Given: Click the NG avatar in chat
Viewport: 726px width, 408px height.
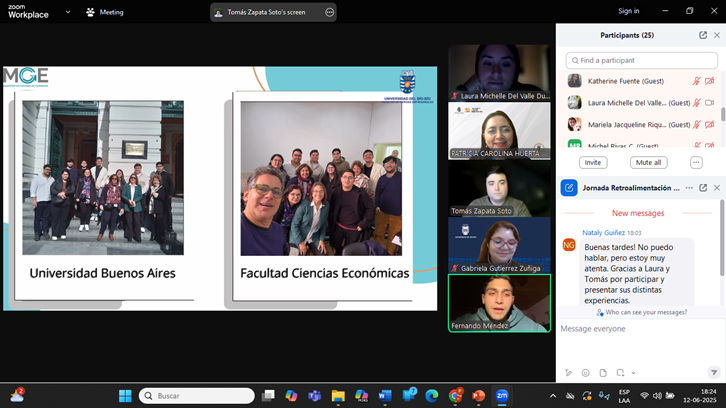Looking at the screenshot, I should pyautogui.click(x=569, y=245).
